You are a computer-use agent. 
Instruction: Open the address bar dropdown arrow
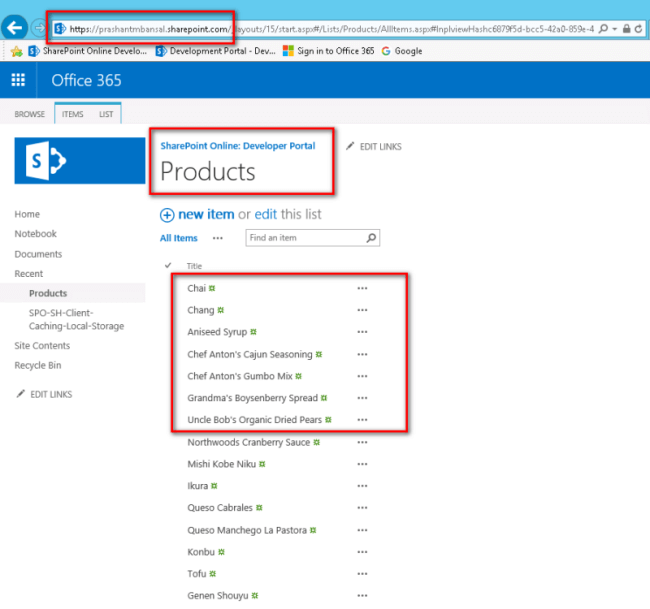[614, 29]
